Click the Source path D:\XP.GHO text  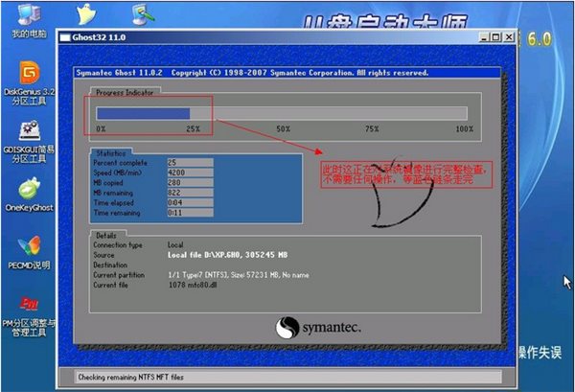point(227,255)
